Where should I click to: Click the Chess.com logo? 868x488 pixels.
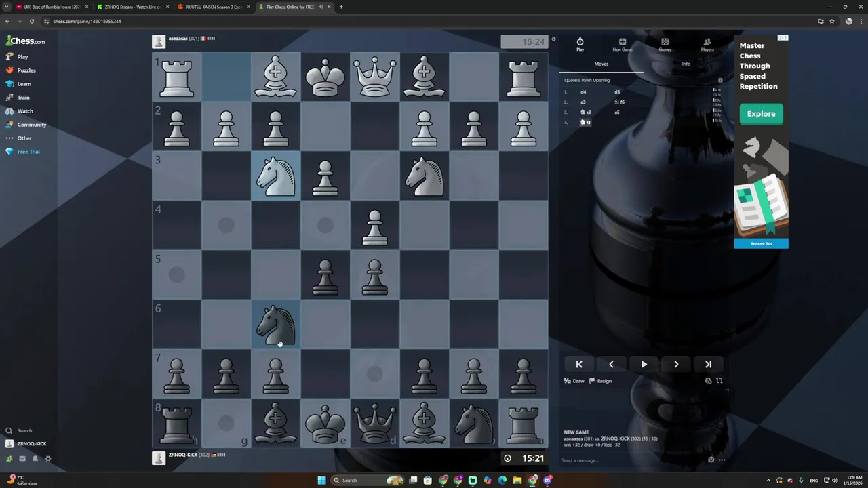tap(25, 41)
